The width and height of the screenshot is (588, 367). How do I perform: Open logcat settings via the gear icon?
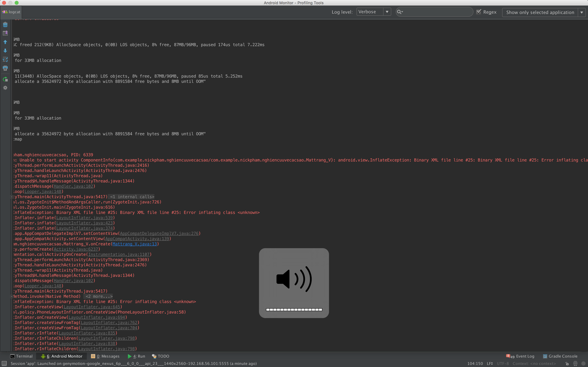[x=5, y=88]
